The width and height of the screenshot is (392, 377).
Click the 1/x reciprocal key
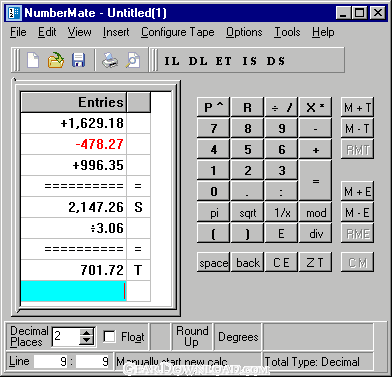click(x=281, y=213)
